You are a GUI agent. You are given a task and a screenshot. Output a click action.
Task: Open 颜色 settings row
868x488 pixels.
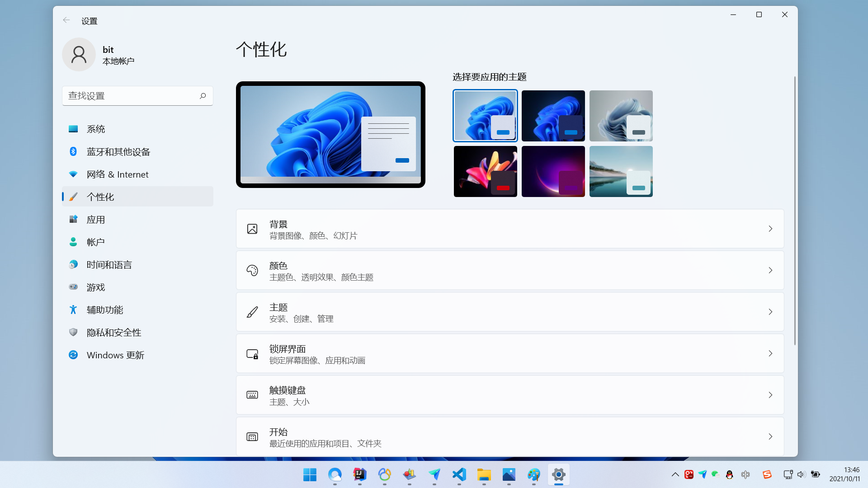point(510,270)
